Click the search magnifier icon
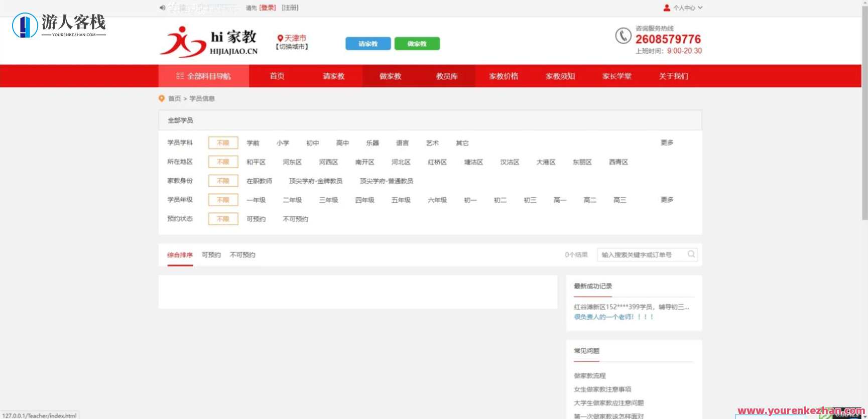 click(691, 254)
